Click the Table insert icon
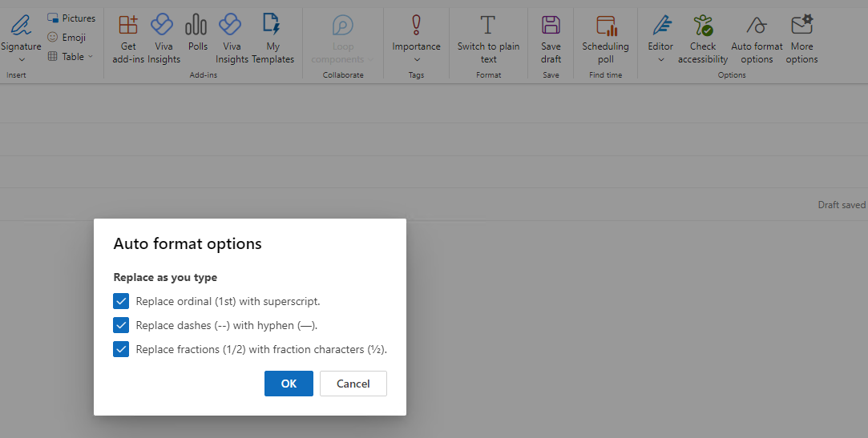The image size is (868, 438). point(53,56)
